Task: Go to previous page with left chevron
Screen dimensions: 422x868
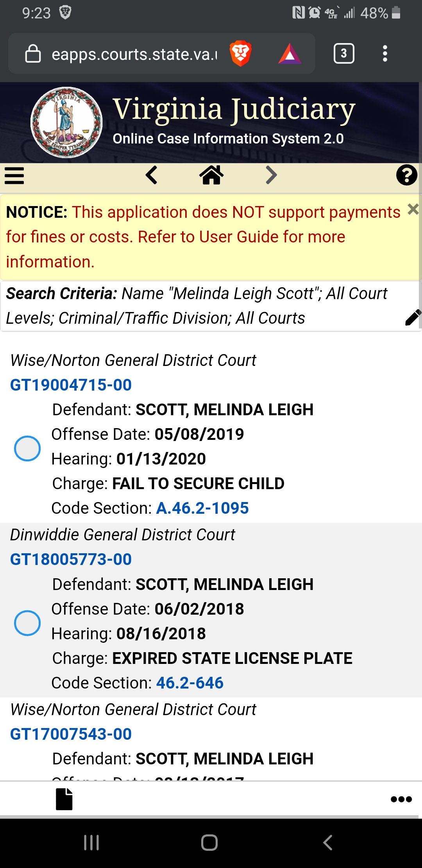Action: [151, 175]
